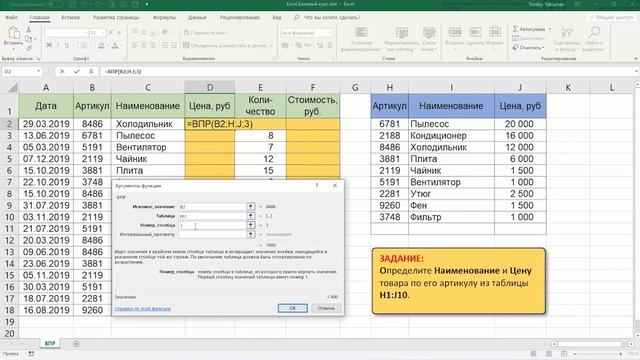Collapse the ribbon with the arrow
This screenshot has height=360, width=640.
pos(636,59)
